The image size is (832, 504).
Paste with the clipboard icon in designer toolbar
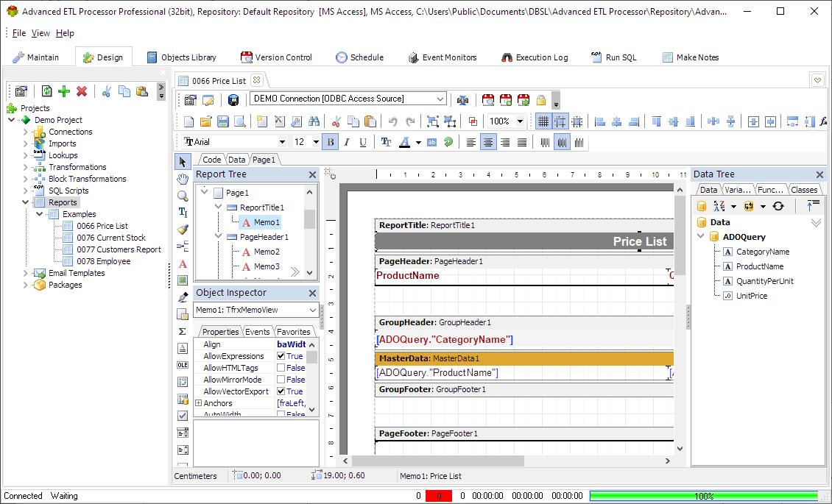coord(370,121)
